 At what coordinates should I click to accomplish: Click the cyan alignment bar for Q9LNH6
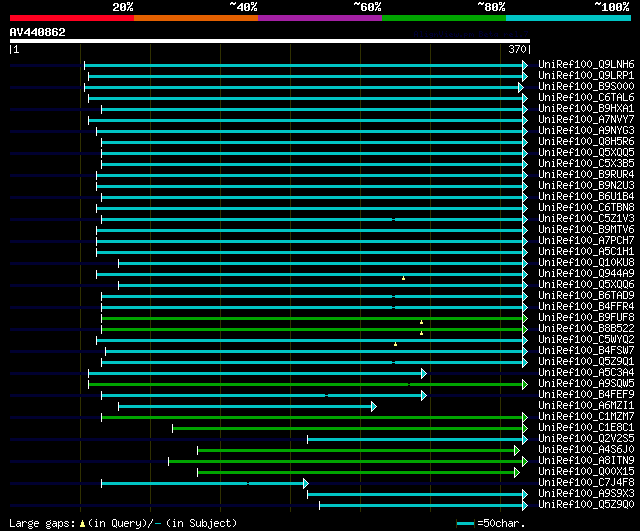[x=306, y=65]
